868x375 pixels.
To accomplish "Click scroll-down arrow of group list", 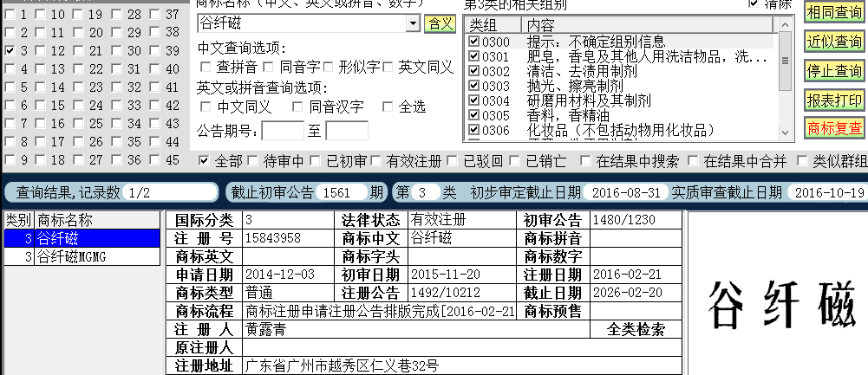I will 785,133.
